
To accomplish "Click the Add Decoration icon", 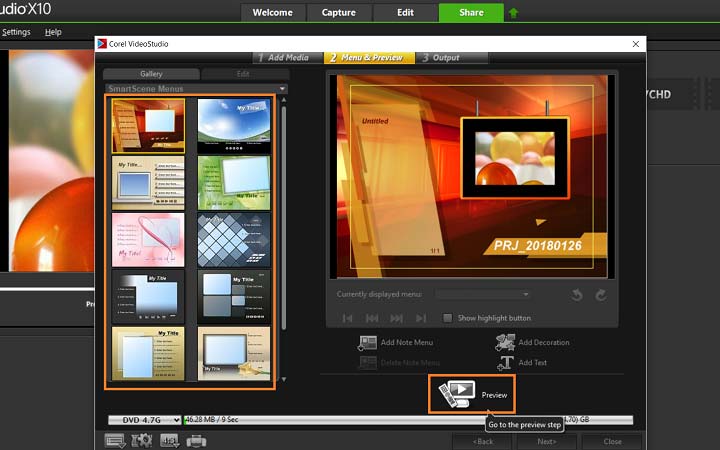I will [x=504, y=342].
